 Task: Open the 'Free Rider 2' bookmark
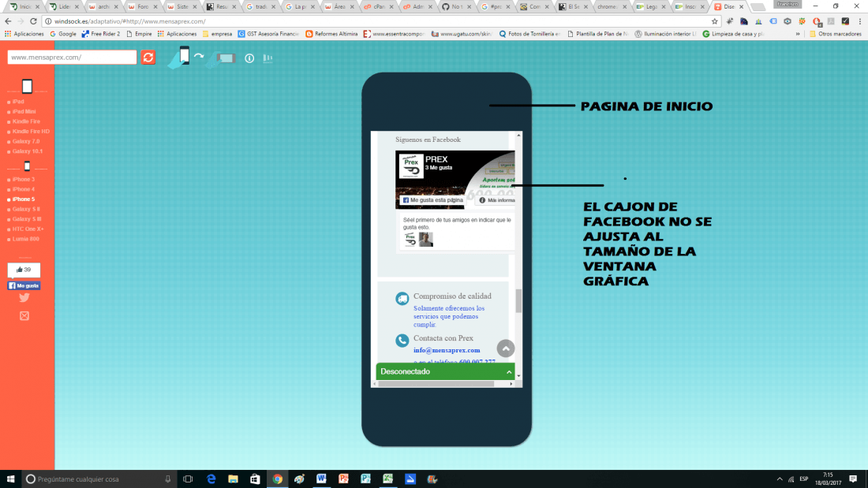[101, 34]
